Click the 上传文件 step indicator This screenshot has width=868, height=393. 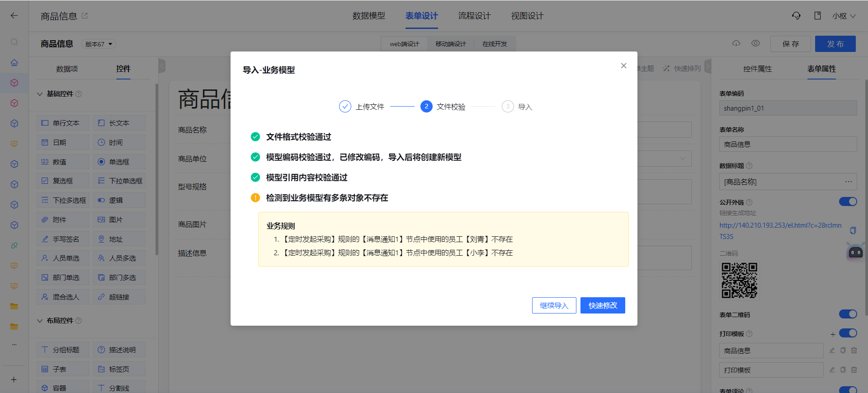point(361,107)
